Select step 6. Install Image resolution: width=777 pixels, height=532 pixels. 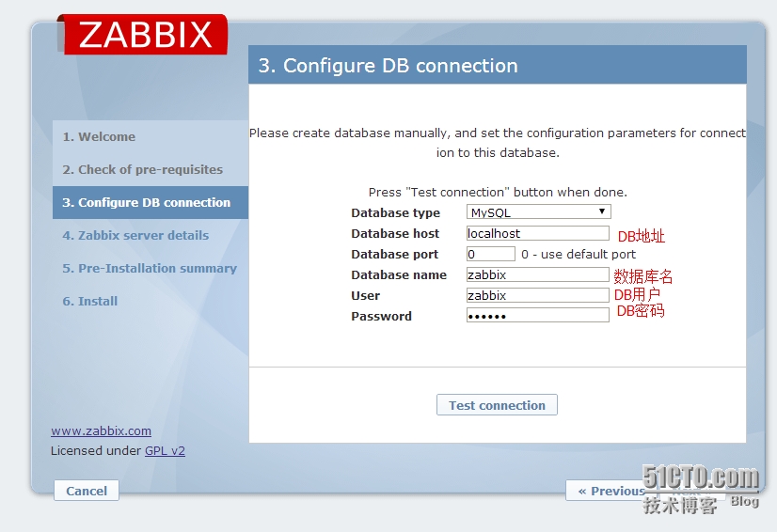pos(151,301)
